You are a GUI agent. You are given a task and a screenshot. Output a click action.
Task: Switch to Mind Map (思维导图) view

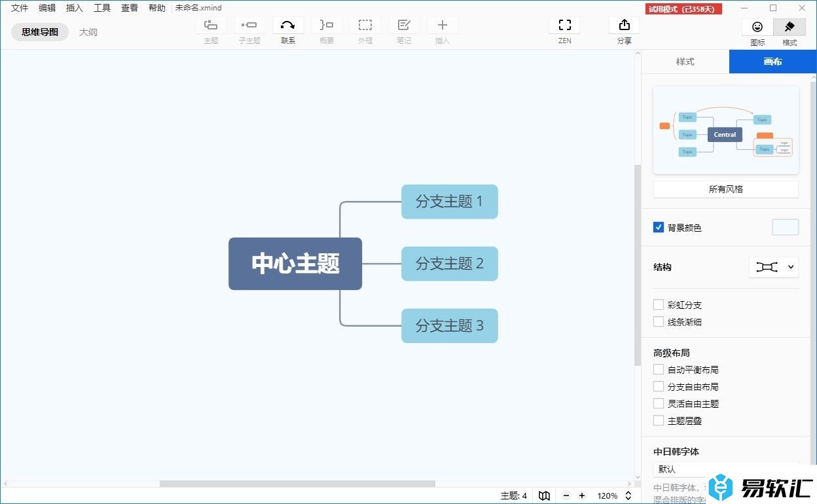pyautogui.click(x=40, y=31)
